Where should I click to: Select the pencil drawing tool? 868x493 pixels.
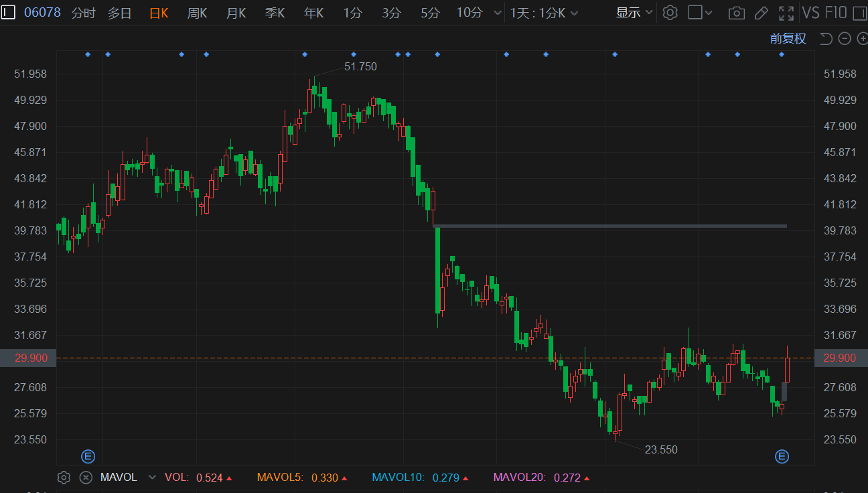click(761, 13)
